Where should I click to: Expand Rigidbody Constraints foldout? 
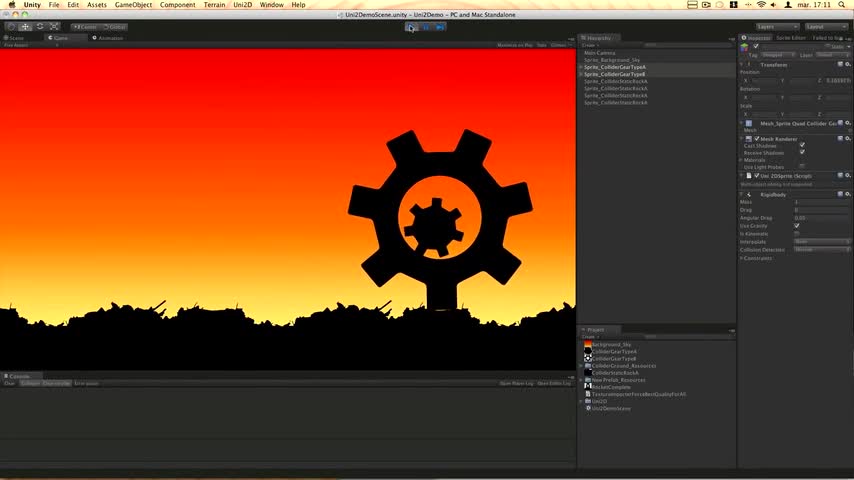tap(741, 258)
